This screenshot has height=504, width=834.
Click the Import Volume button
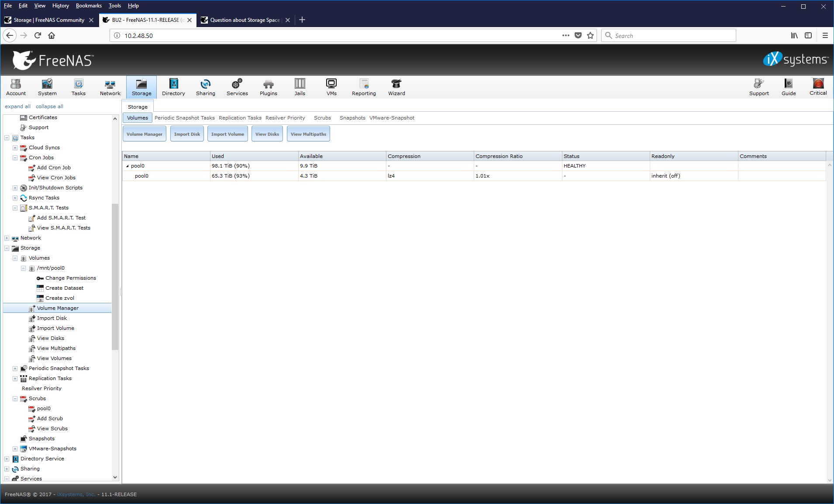pyautogui.click(x=227, y=134)
